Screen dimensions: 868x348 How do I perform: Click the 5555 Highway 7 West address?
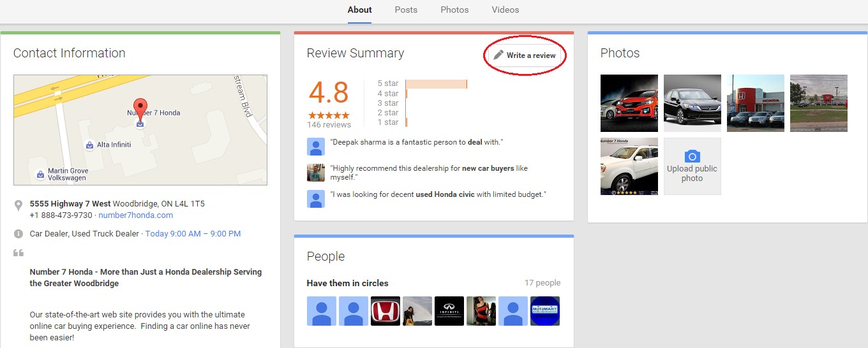[x=70, y=204]
